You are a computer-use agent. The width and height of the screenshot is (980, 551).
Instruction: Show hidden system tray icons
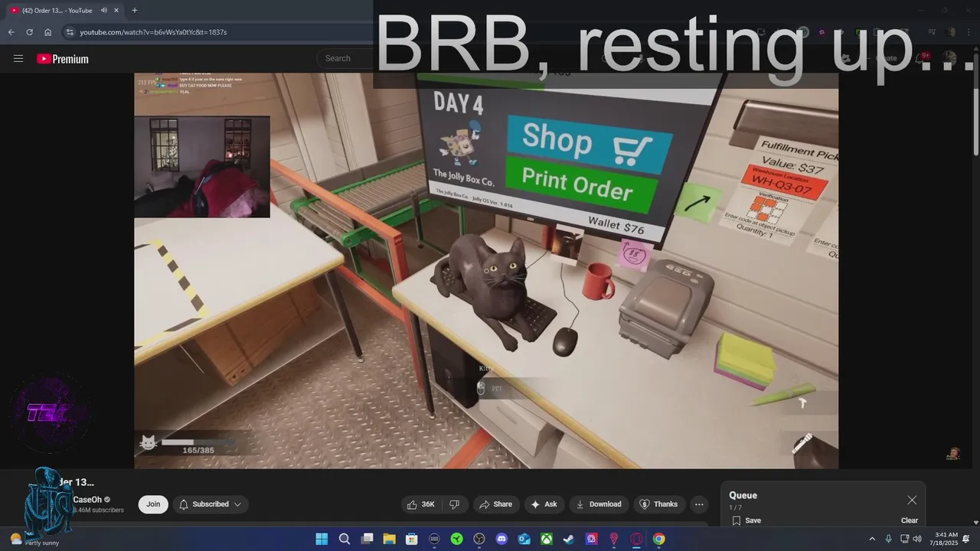coord(871,539)
